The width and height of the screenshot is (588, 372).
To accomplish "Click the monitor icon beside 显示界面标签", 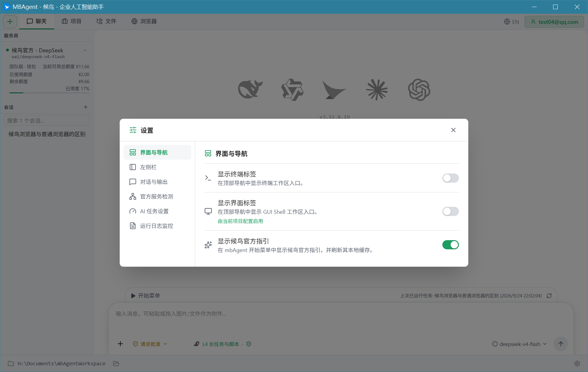I will click(208, 211).
